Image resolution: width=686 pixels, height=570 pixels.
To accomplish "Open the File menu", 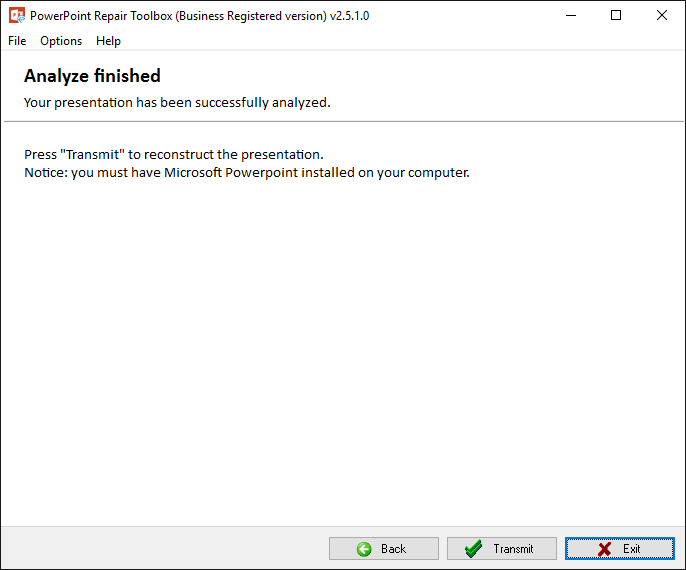I will tap(17, 41).
